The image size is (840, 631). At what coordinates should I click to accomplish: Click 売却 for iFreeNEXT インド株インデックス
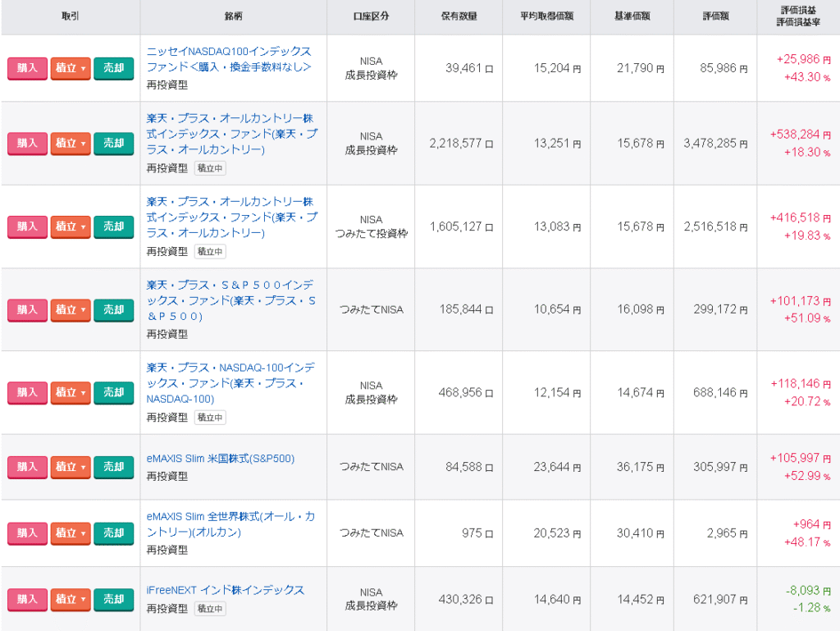click(113, 600)
